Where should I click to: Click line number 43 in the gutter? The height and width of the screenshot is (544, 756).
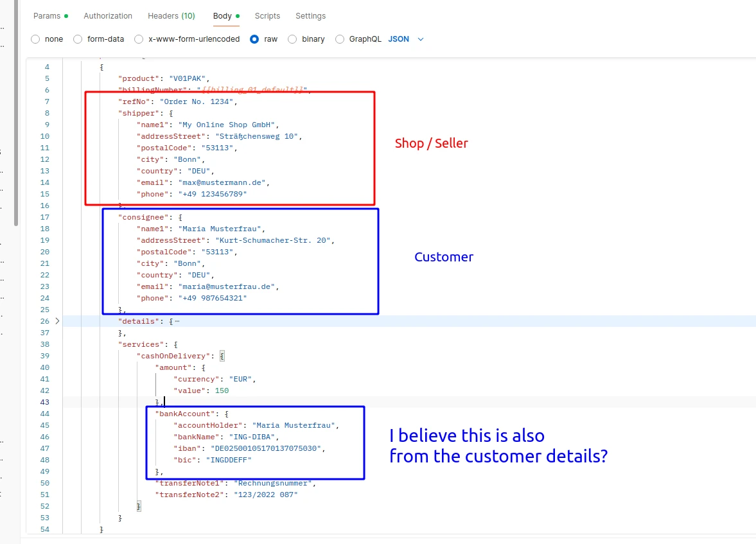[x=44, y=402]
